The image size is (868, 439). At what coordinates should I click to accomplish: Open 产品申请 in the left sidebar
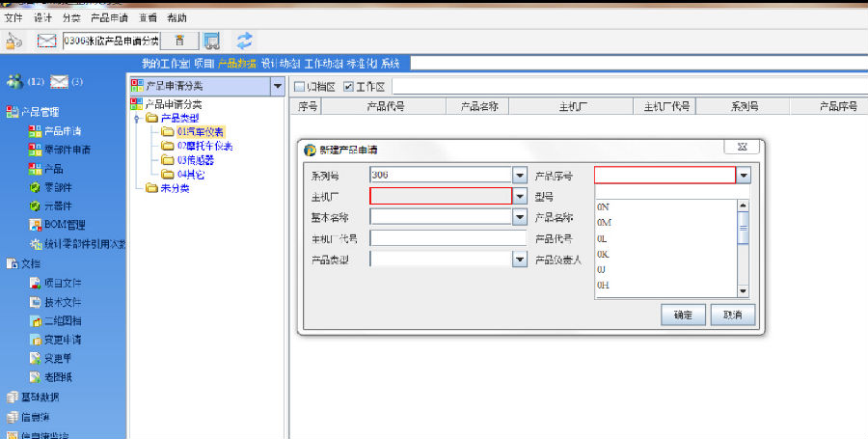pyautogui.click(x=55, y=131)
